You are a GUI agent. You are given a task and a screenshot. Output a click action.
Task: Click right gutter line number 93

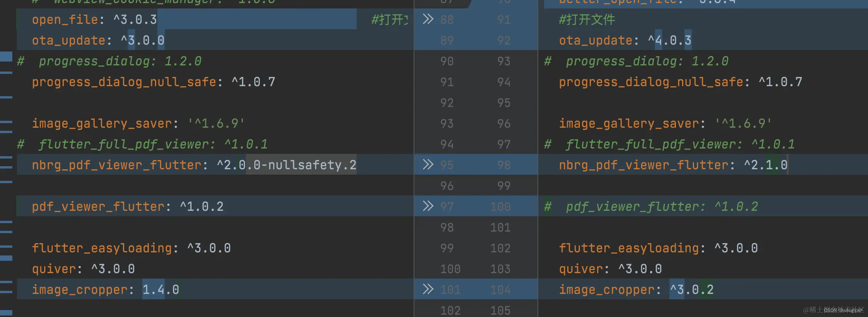[x=504, y=61]
